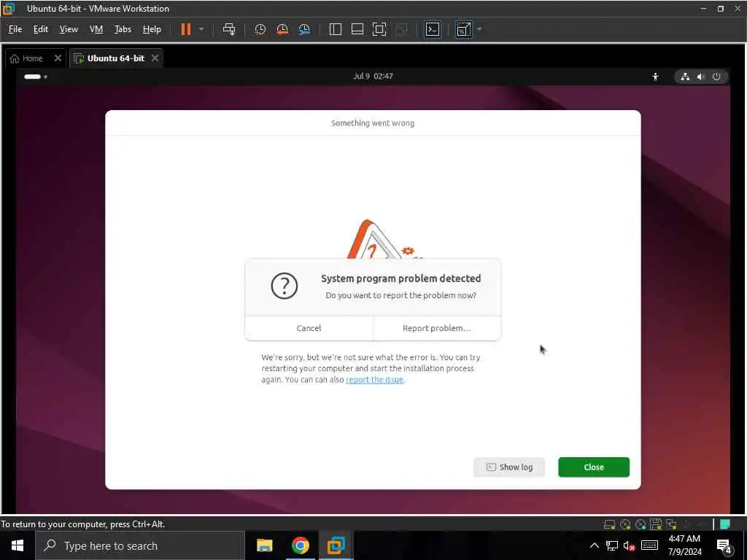Open the File menu
The image size is (747, 560).
coord(15,29)
